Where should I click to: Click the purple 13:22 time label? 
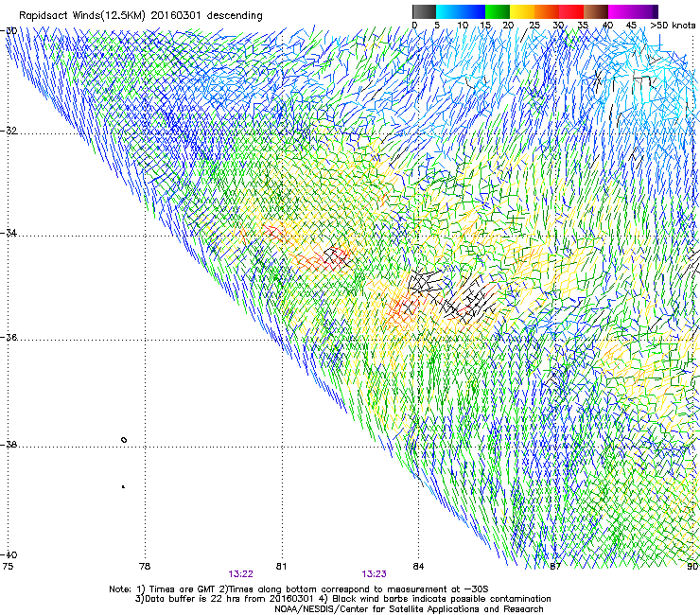pos(240,574)
